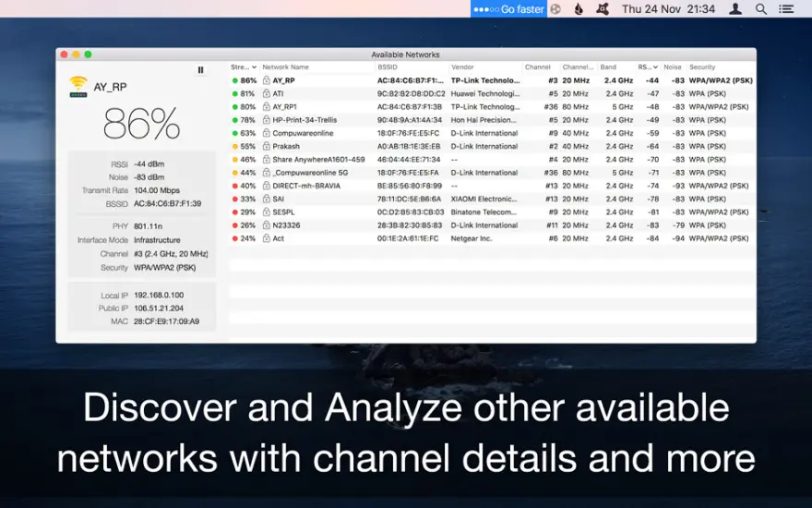Click the red signal dot for the Act network

coord(234,238)
